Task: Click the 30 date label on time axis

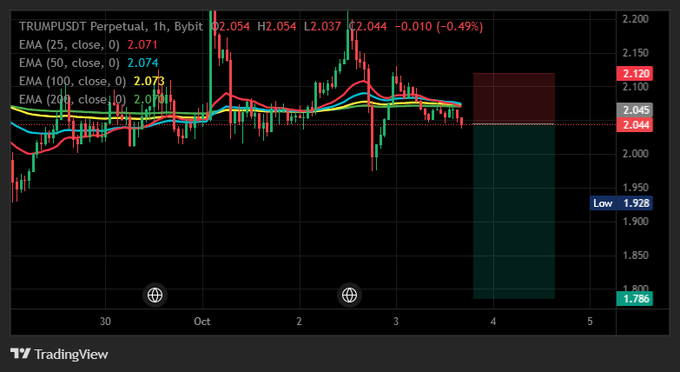Action: (105, 321)
